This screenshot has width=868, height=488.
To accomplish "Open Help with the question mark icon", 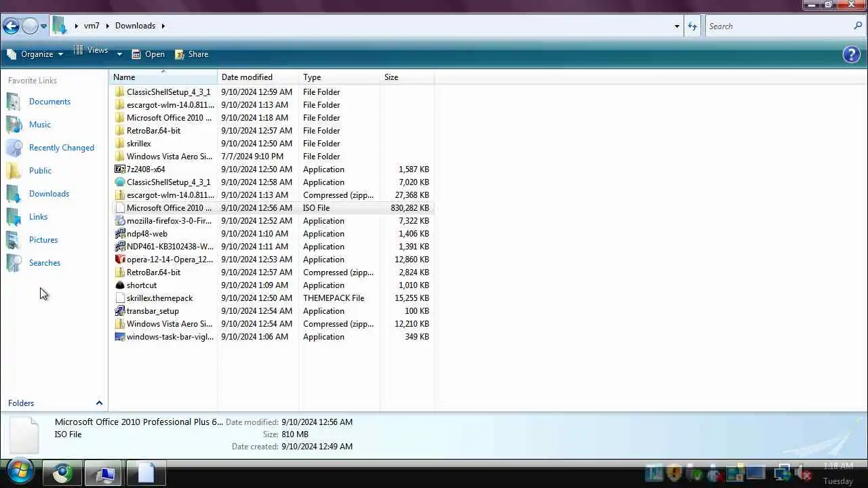I will [851, 54].
